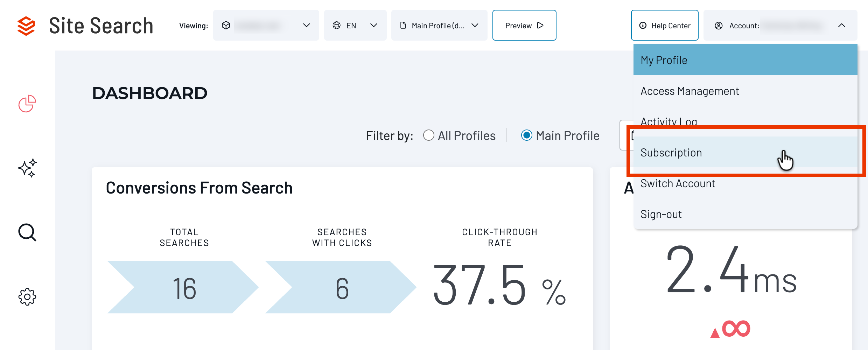Screen dimensions: 868x350
Task: Click the Conversions From Search heading
Action: (199, 188)
